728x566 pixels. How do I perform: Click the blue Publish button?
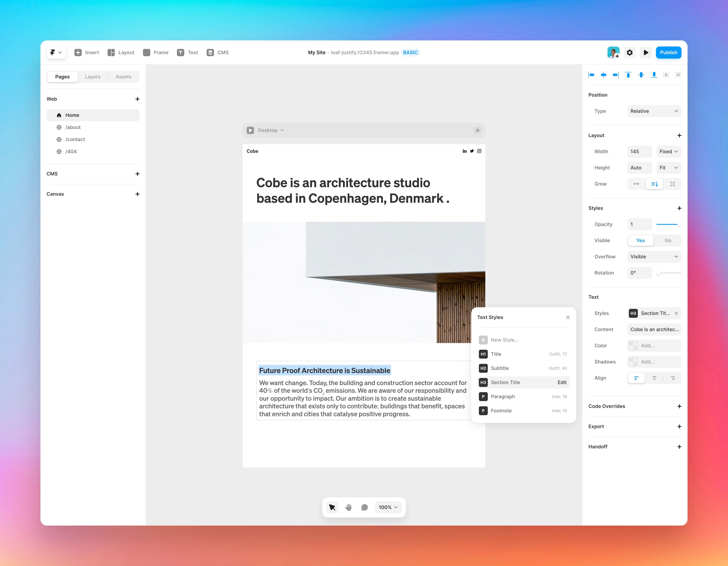(x=668, y=52)
